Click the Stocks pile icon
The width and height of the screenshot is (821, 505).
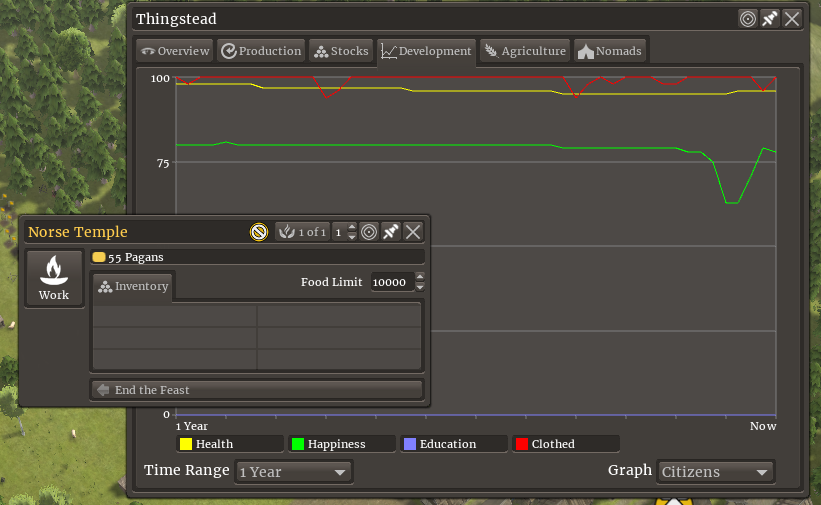tap(321, 51)
